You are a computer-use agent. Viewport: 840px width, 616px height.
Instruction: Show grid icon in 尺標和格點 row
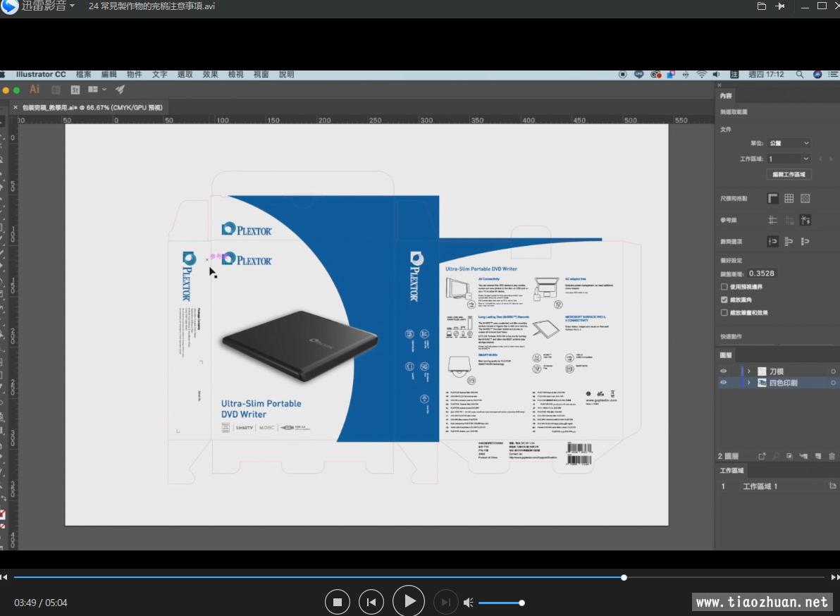click(789, 199)
